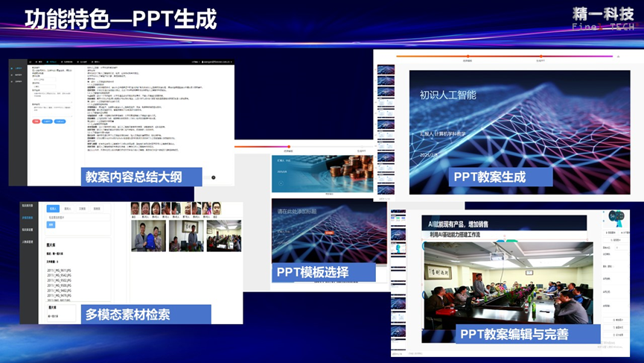
Task: Click the search text field in material search
Action: [x=78, y=218]
